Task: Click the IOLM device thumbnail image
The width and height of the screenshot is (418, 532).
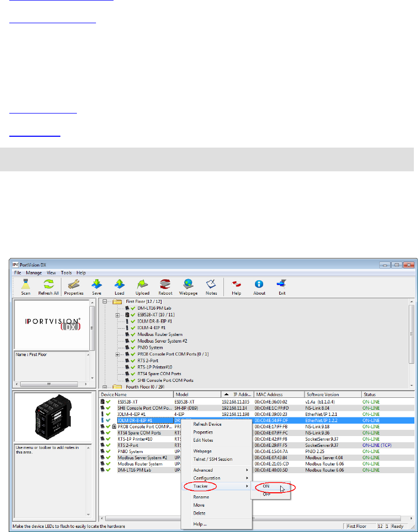Action: click(x=53, y=416)
